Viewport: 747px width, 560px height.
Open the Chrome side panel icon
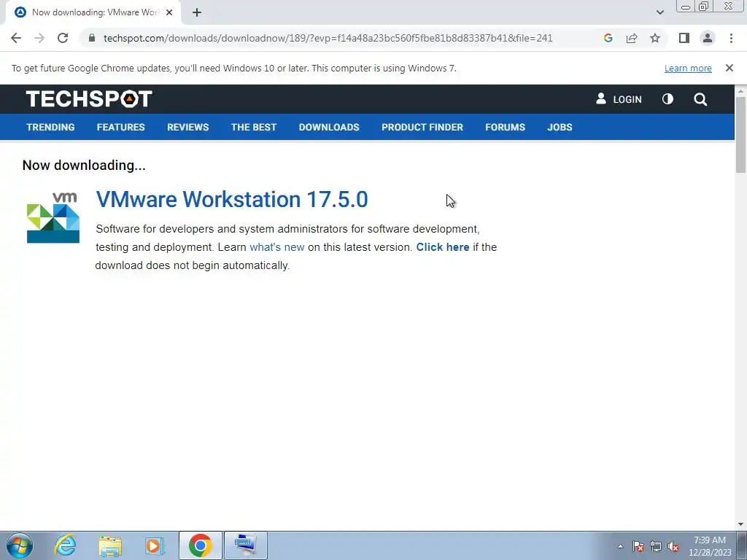click(x=684, y=38)
